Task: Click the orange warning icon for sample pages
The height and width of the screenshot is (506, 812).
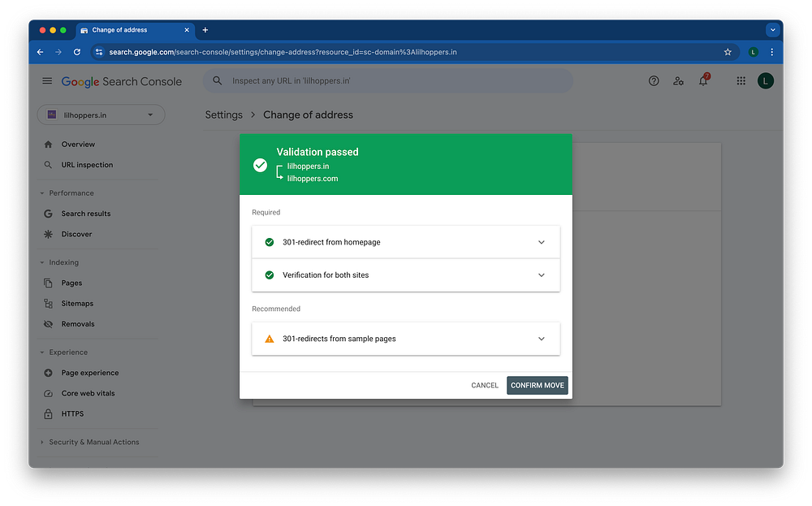Action: [x=270, y=339]
